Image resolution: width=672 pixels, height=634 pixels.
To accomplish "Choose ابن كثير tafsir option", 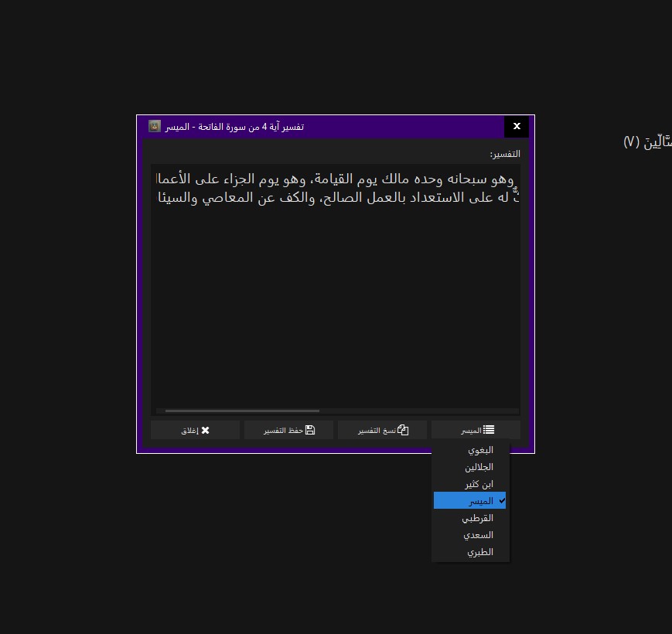I will pos(469,484).
